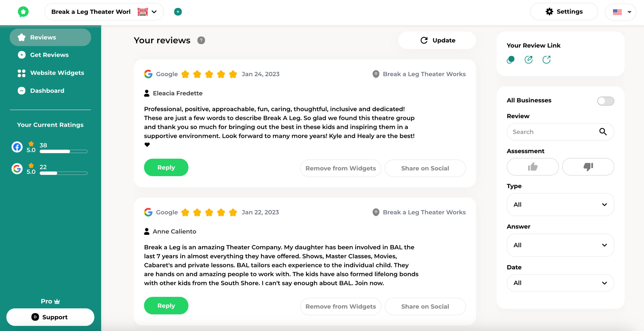Image resolution: width=644 pixels, height=331 pixels.
Task: Click the search magnifier icon
Action: coord(603,132)
